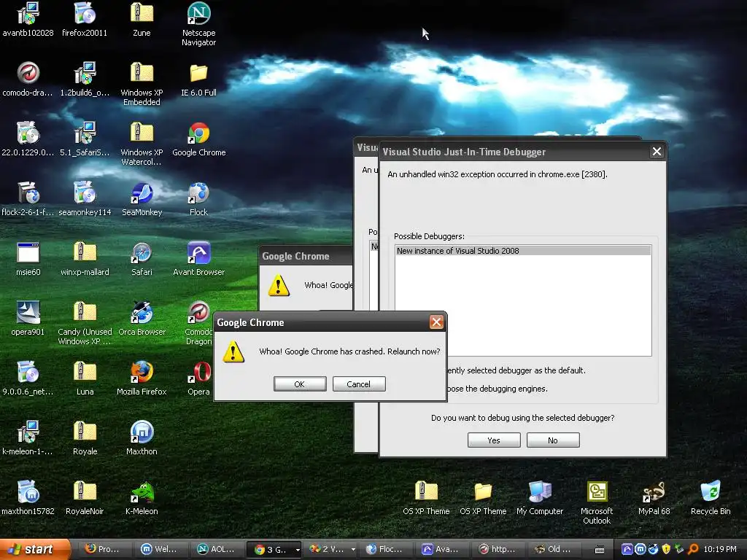
Task: Select the Orca Browser desktop icon
Action: tap(142, 319)
